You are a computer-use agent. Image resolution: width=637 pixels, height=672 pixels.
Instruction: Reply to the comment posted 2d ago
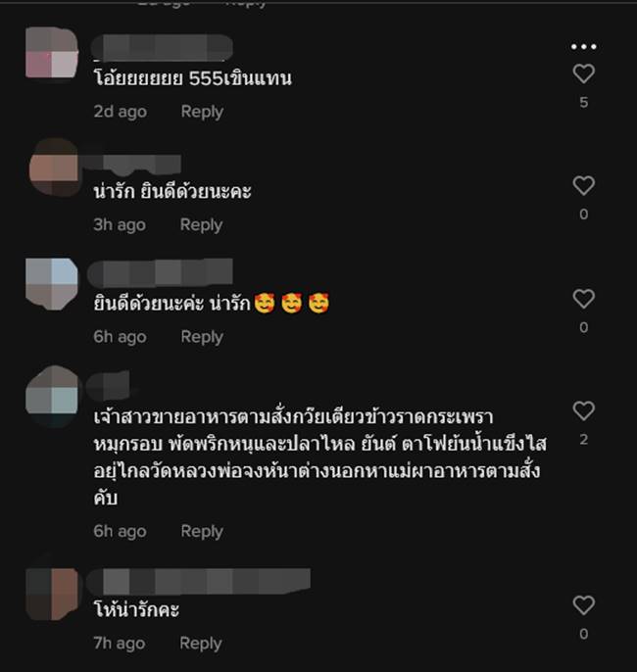(202, 112)
